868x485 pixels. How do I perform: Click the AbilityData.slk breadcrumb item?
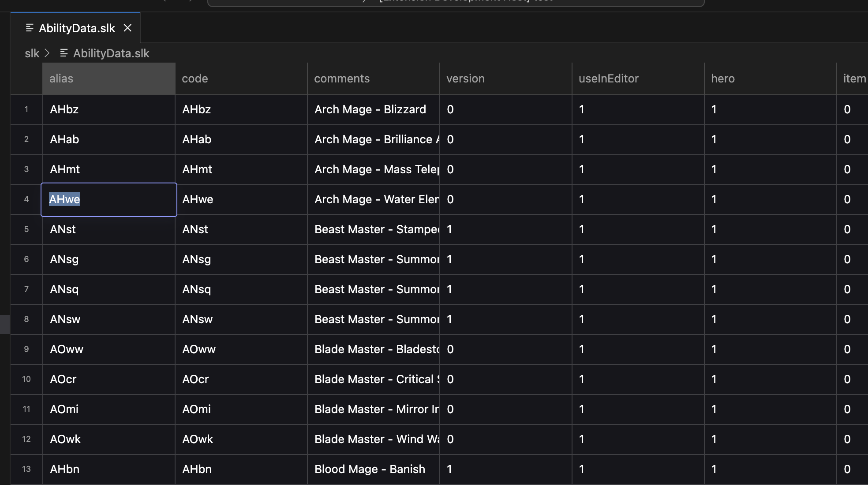111,53
